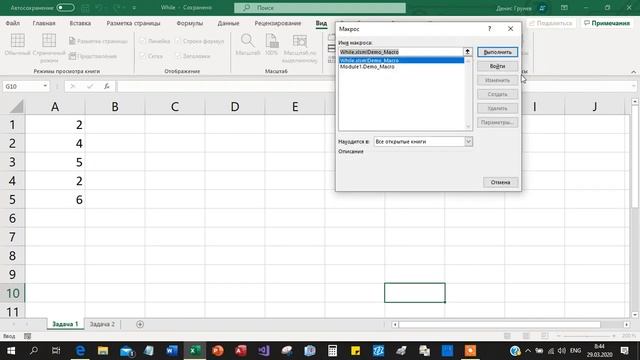Click the Примечания button

pyautogui.click(x=607, y=23)
